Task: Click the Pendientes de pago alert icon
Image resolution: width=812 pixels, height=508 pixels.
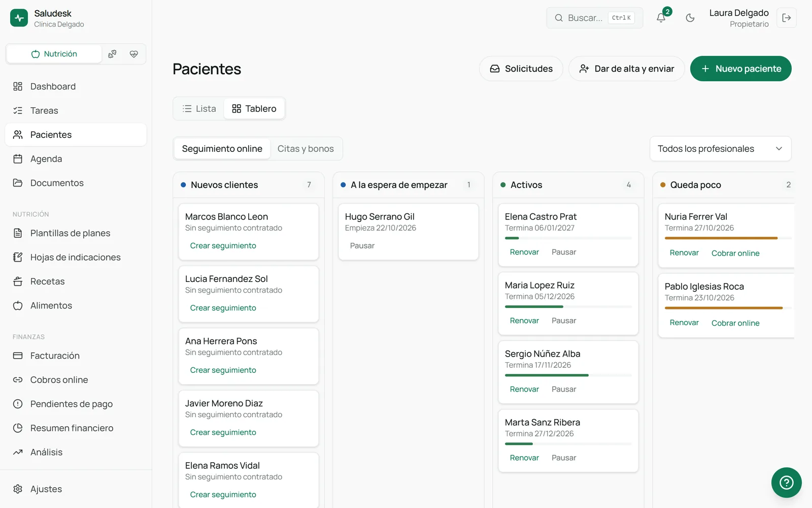Action: point(18,404)
